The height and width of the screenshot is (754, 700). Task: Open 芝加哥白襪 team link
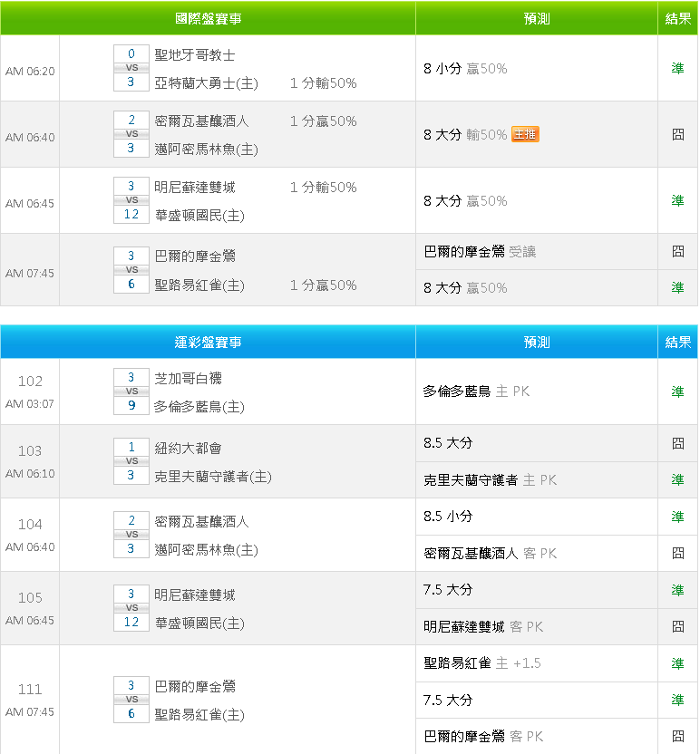[x=188, y=379]
